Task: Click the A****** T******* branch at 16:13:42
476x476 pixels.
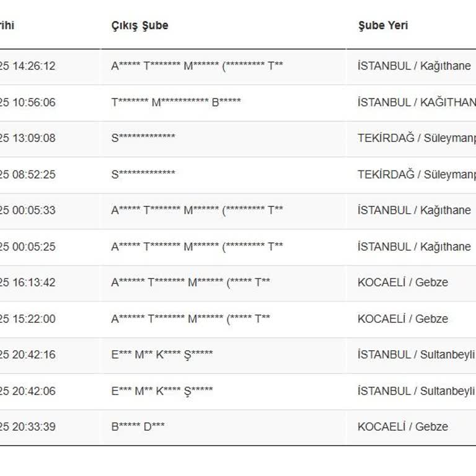Action: [190, 283]
